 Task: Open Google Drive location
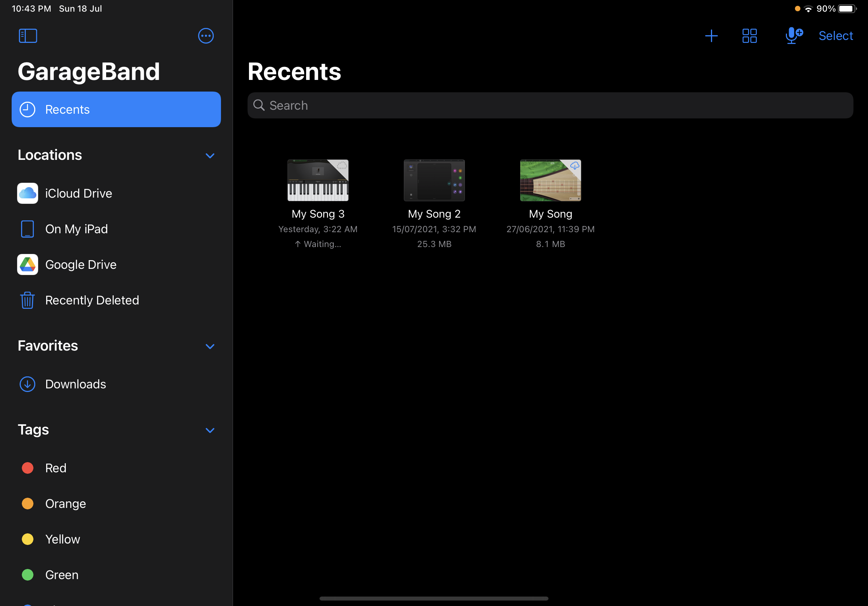click(116, 264)
